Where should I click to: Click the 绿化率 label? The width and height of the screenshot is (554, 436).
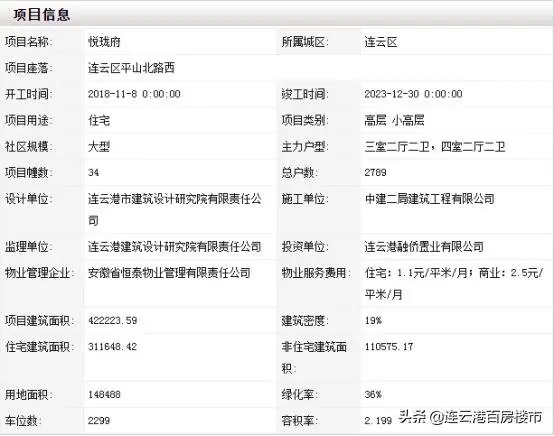[300, 394]
